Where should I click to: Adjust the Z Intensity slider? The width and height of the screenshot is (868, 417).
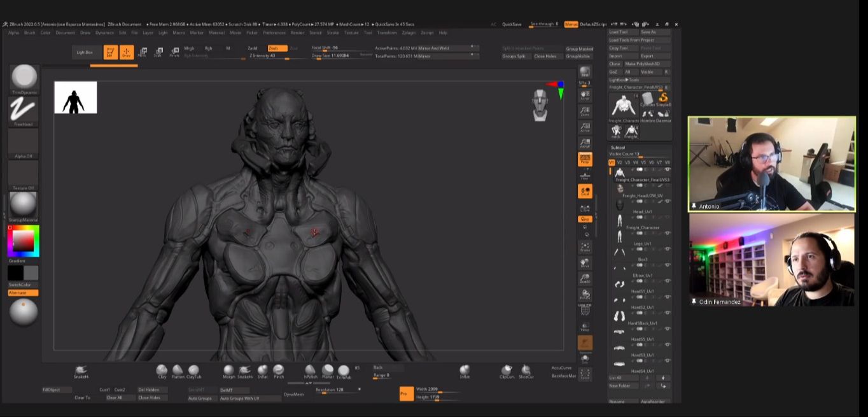click(x=278, y=56)
